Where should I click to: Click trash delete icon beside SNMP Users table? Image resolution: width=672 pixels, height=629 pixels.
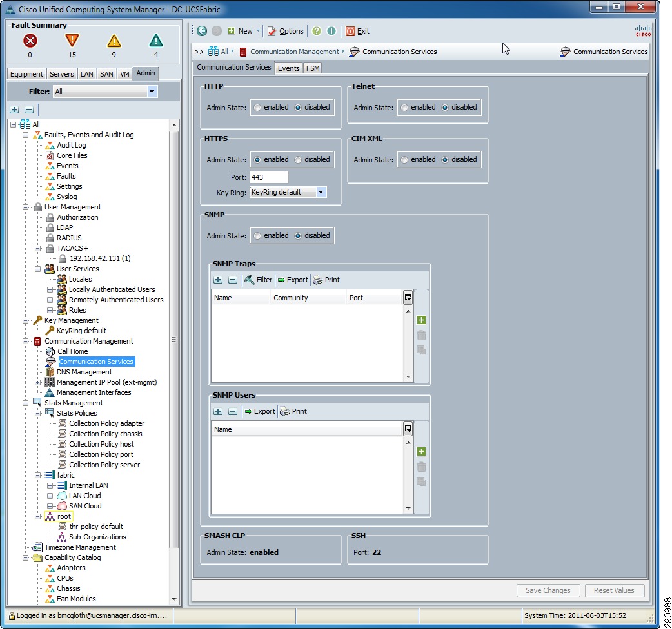pos(421,467)
